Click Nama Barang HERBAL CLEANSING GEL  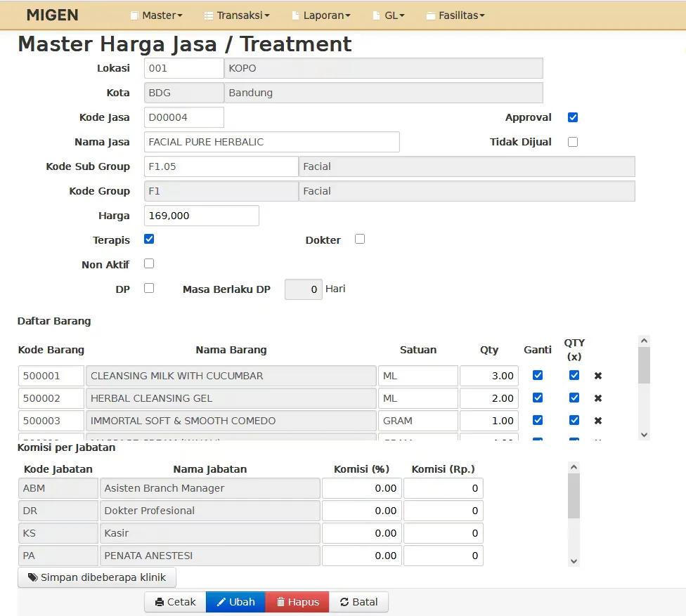[231, 398]
